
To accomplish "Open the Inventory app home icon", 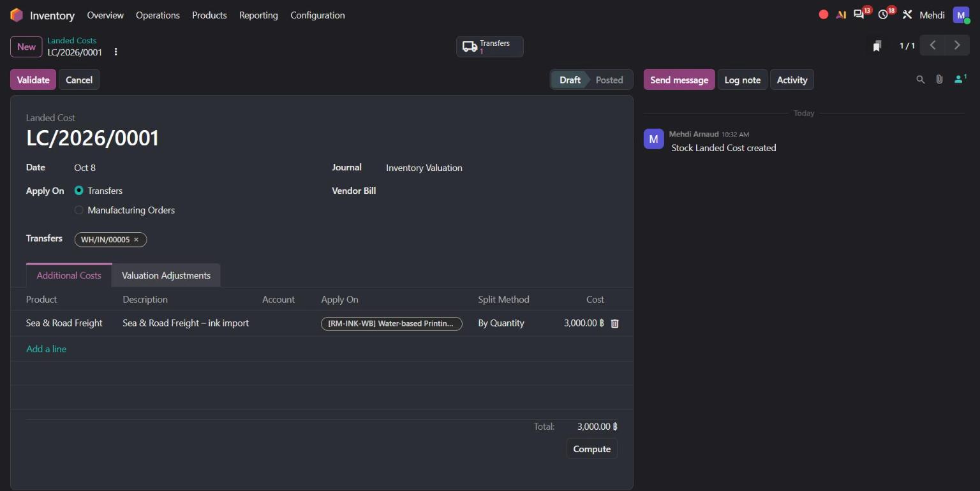I will 17,15.
